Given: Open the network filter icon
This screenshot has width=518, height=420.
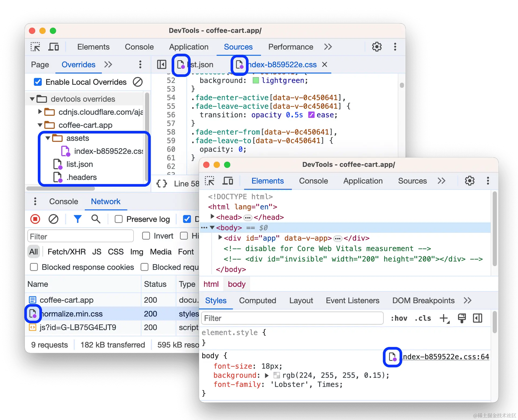Looking at the screenshot, I should tap(78, 219).
